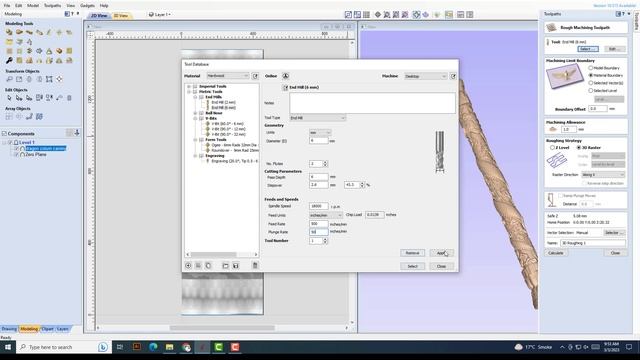Select Selected Level radio button
The width and height of the screenshot is (640, 360).
tap(591, 90)
